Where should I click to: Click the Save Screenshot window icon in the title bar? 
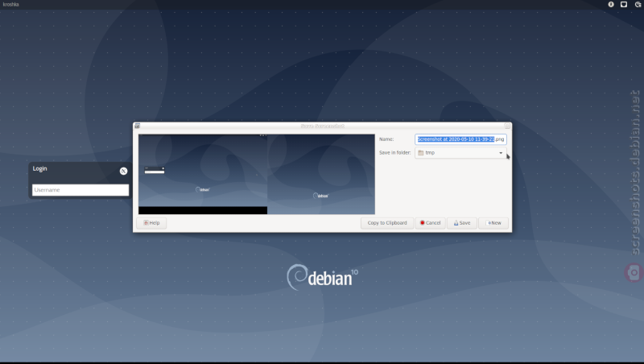[x=138, y=126]
